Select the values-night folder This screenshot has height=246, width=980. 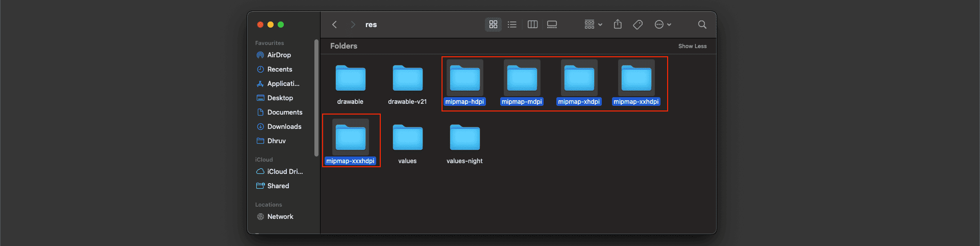(464, 139)
